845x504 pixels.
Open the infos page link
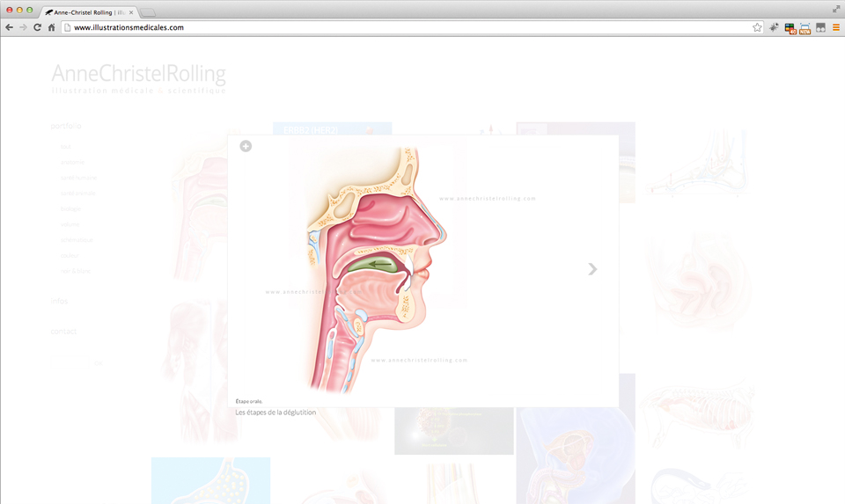[59, 301]
